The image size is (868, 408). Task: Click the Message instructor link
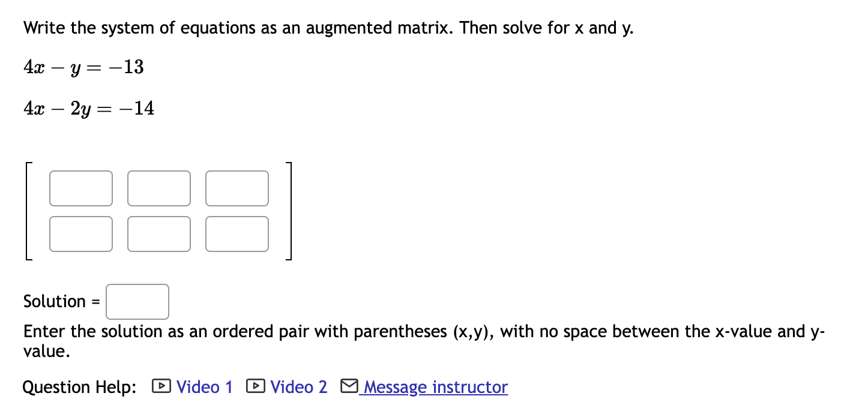(x=434, y=387)
